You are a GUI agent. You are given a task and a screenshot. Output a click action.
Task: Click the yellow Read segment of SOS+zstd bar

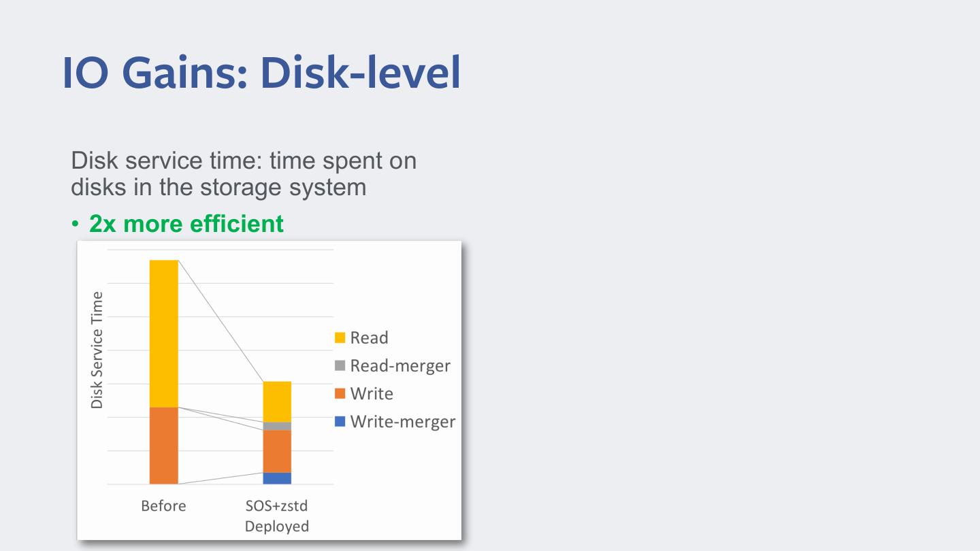click(x=277, y=401)
